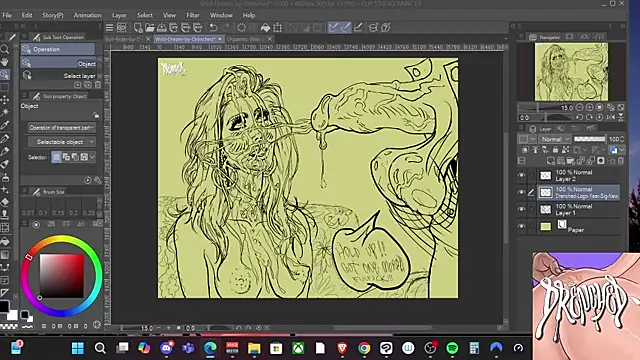This screenshot has height=360, width=640.
Task: Toggle snap to ruler in command bar
Action: [333, 27]
